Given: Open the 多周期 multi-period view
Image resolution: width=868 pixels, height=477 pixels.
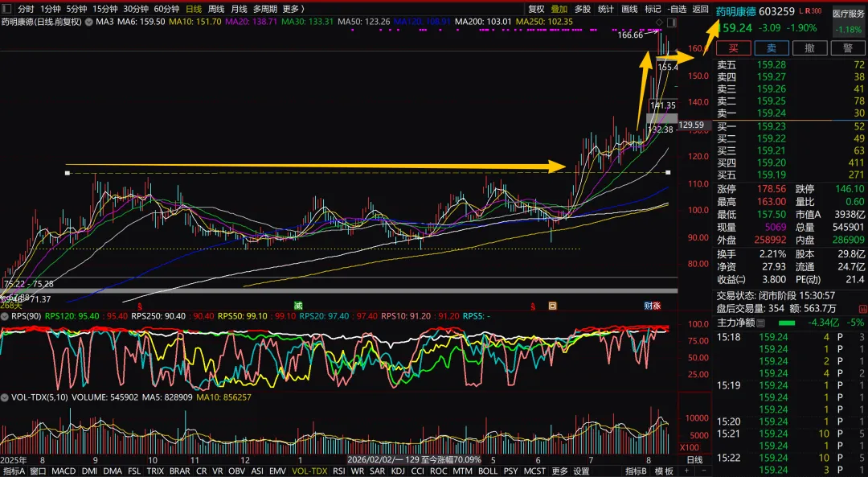Looking at the screenshot, I should point(265,9).
